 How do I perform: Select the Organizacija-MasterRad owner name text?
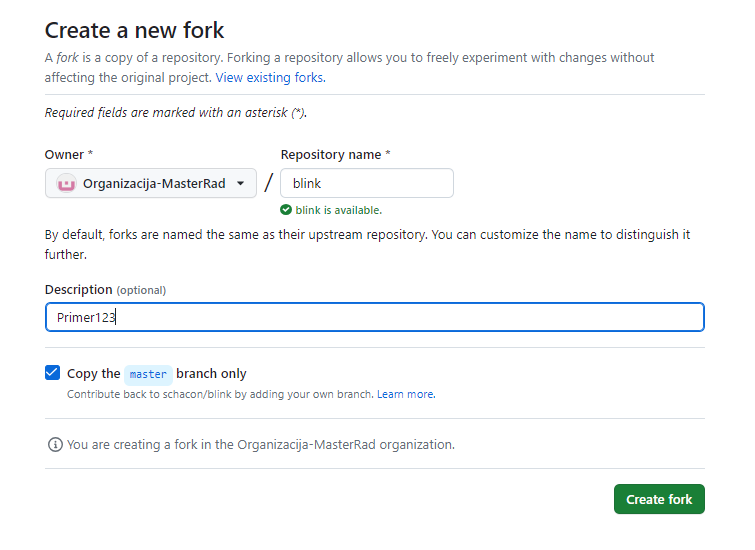click(154, 183)
